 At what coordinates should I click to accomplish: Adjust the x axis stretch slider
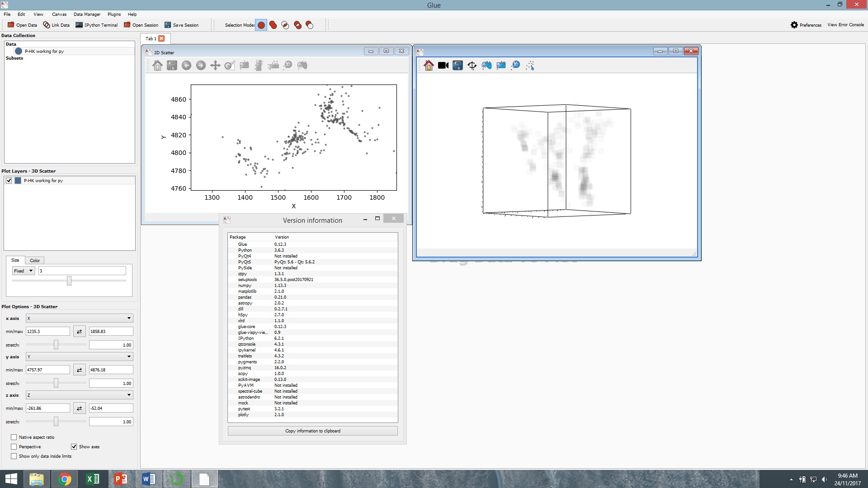(x=56, y=345)
